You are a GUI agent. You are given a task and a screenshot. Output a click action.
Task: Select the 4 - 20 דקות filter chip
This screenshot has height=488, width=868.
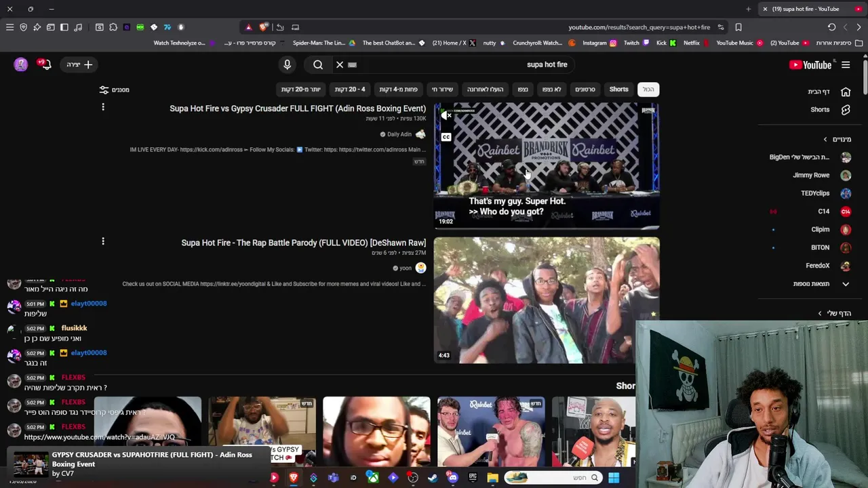tap(350, 89)
